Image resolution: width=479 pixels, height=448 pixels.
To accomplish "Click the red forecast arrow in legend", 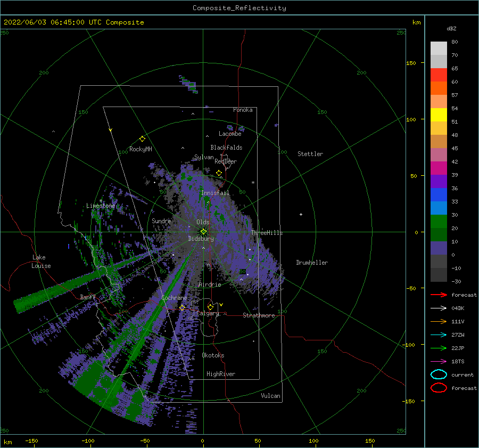I will pos(439,295).
